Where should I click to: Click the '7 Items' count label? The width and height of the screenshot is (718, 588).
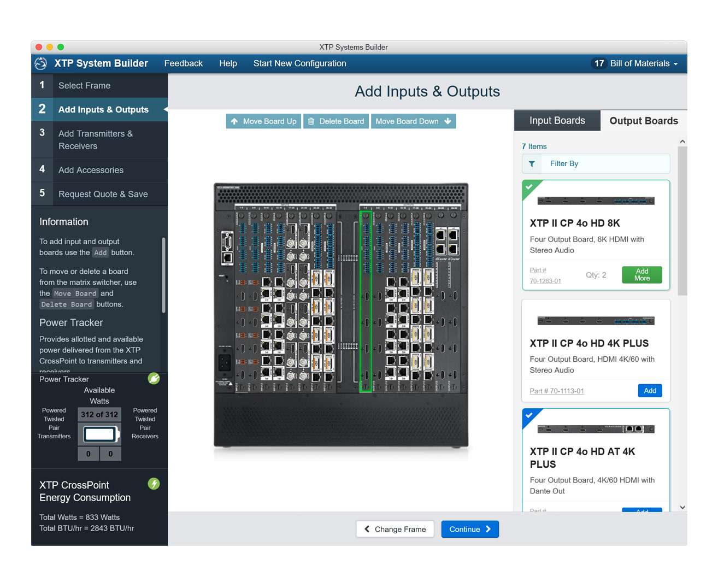(x=534, y=146)
